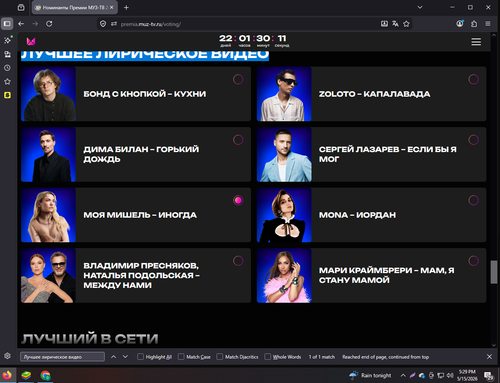Click the Сергей Лазарев photo

pos(284,154)
